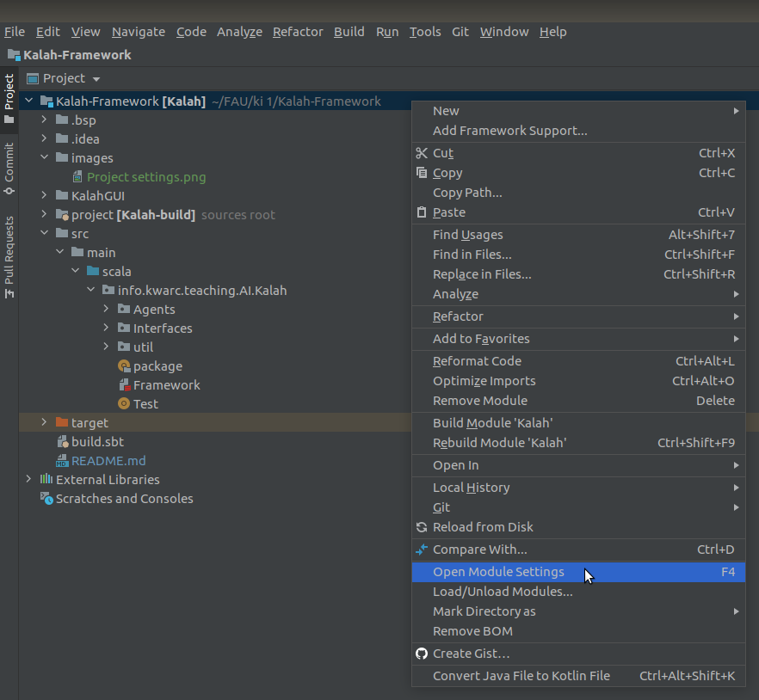The width and height of the screenshot is (759, 700).
Task: Select Add Framework Support...
Action: (578, 131)
